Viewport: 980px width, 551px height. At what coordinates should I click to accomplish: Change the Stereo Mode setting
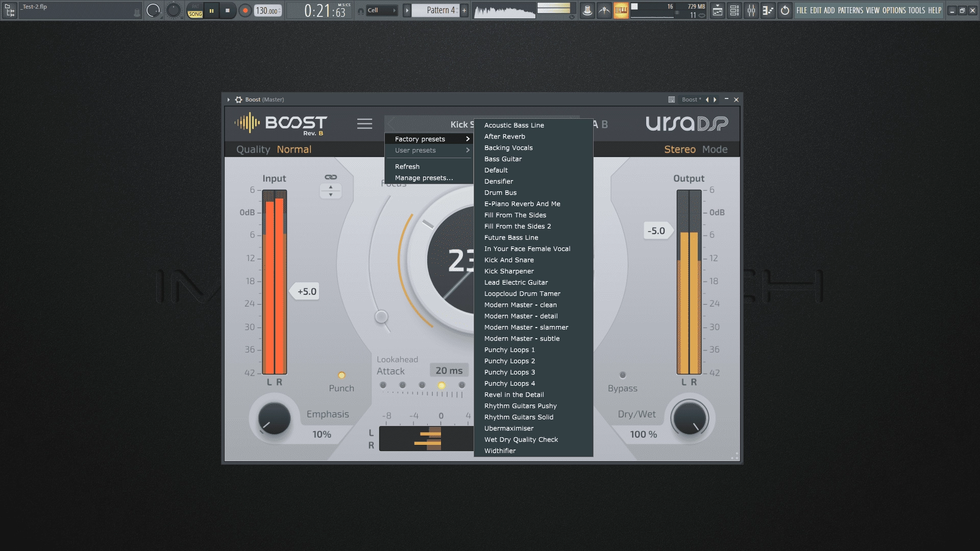680,149
